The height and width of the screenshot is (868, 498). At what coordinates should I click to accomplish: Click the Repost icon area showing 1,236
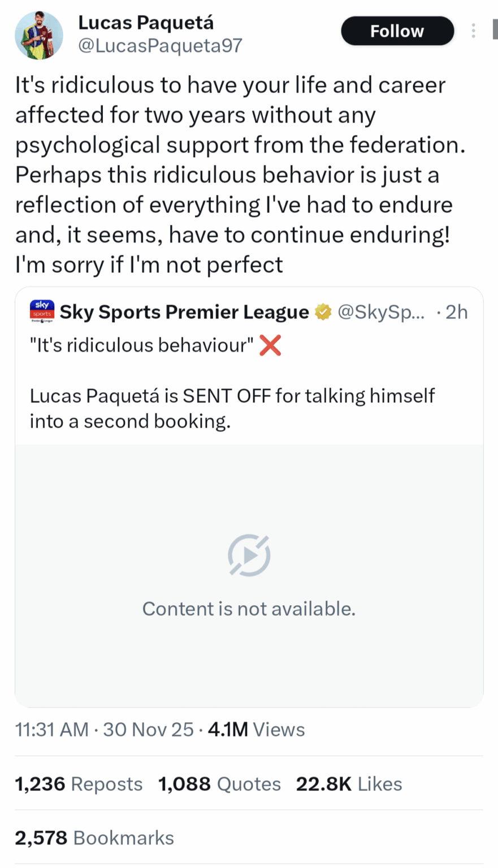coord(40,784)
